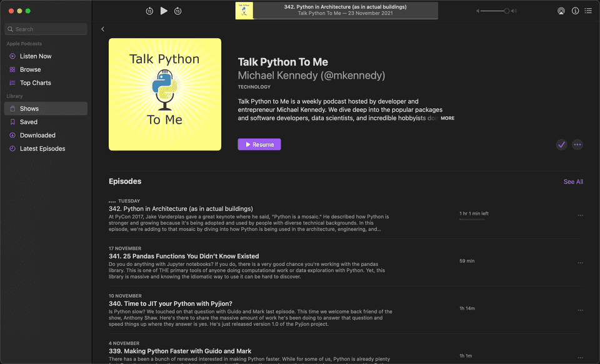Click the low volume speaker icon

477,11
